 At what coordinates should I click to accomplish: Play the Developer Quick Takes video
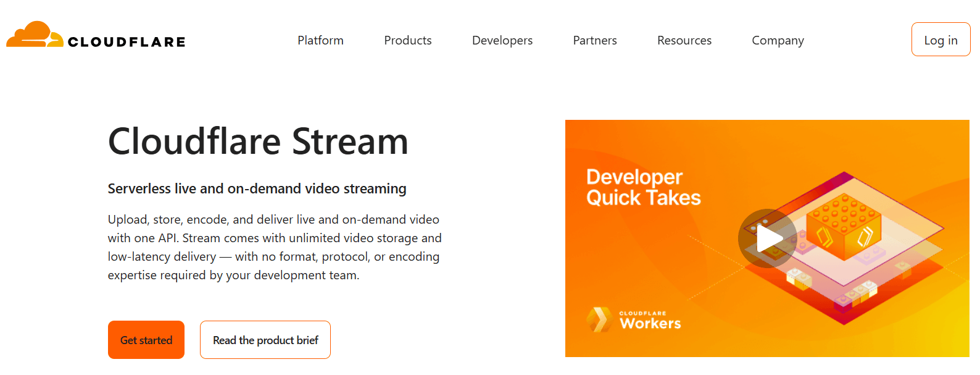(767, 238)
